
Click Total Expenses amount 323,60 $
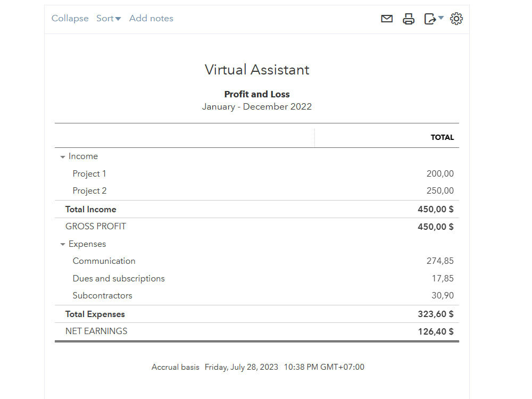click(436, 314)
